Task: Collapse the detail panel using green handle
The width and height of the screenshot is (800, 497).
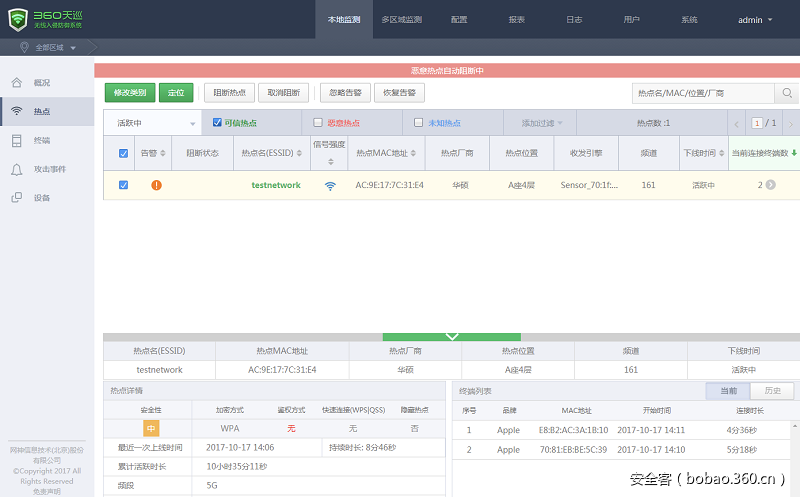Action: tap(452, 337)
